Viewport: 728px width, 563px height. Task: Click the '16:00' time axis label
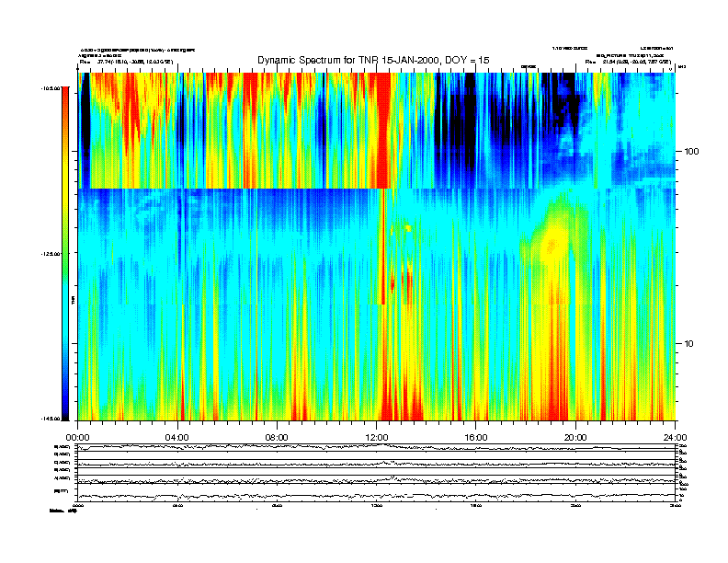coord(476,438)
